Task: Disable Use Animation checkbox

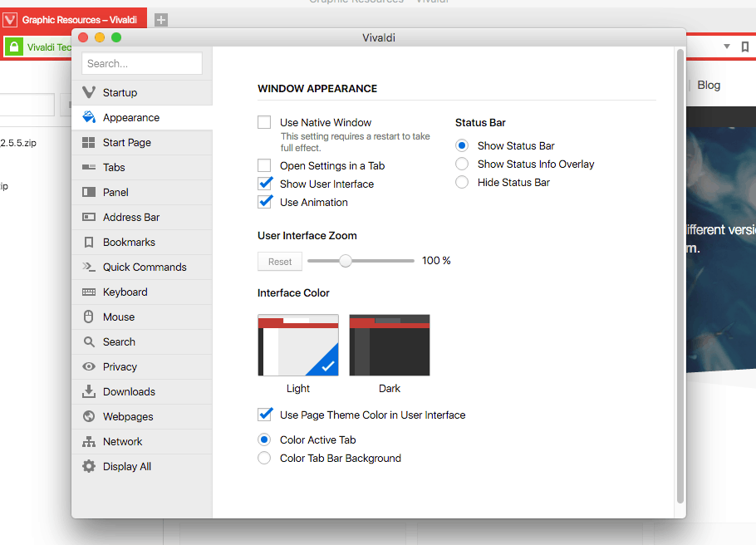Action: pyautogui.click(x=265, y=202)
